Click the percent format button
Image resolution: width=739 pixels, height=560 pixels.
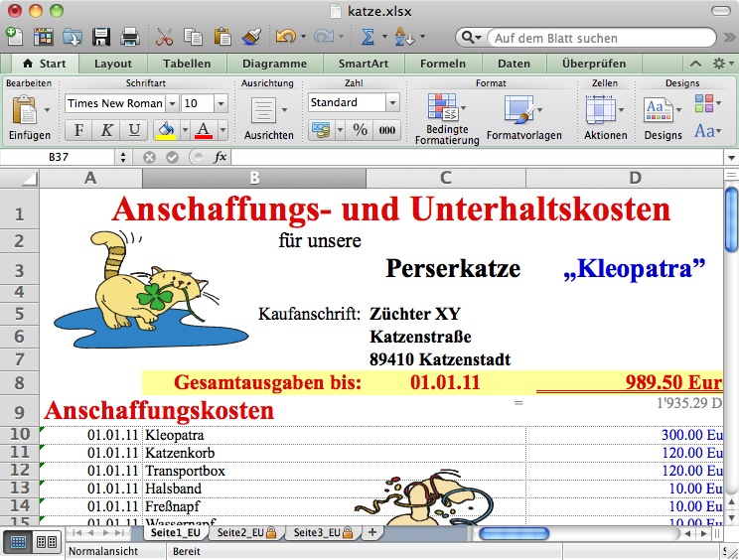coord(360,130)
